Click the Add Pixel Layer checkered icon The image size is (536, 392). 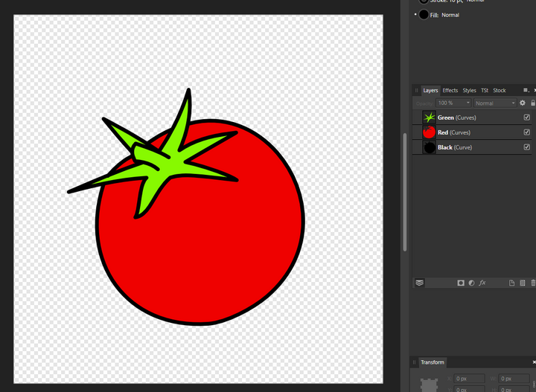pyautogui.click(x=523, y=283)
